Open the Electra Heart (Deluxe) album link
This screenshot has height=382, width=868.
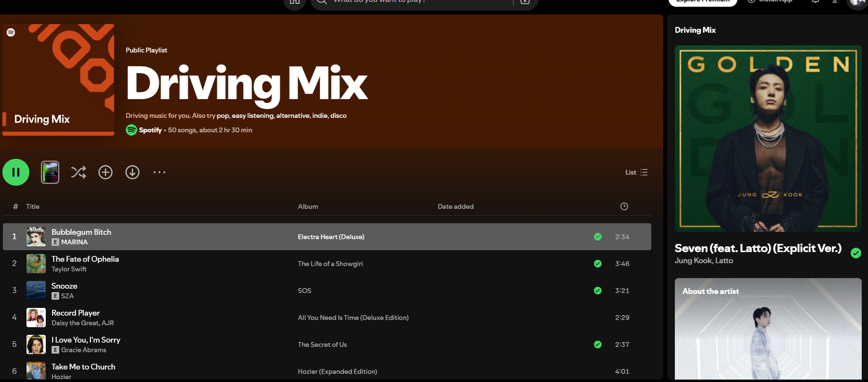point(331,237)
